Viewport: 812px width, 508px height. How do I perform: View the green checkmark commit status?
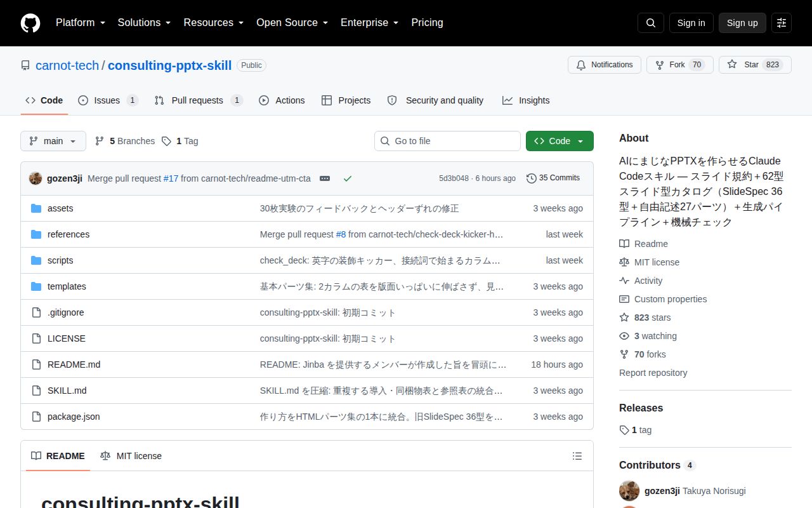(348, 178)
